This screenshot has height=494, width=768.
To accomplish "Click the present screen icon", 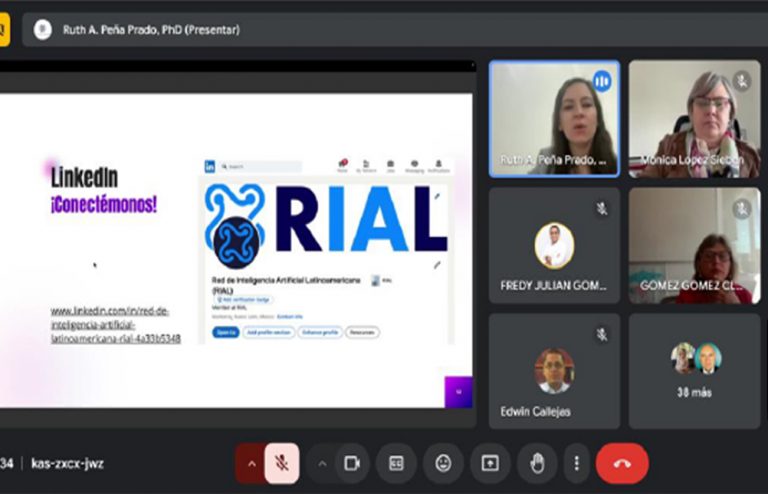I will [490, 463].
